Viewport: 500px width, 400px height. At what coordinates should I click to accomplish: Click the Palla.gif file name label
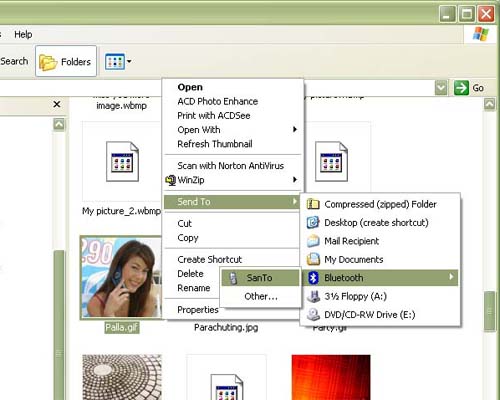click(x=122, y=328)
